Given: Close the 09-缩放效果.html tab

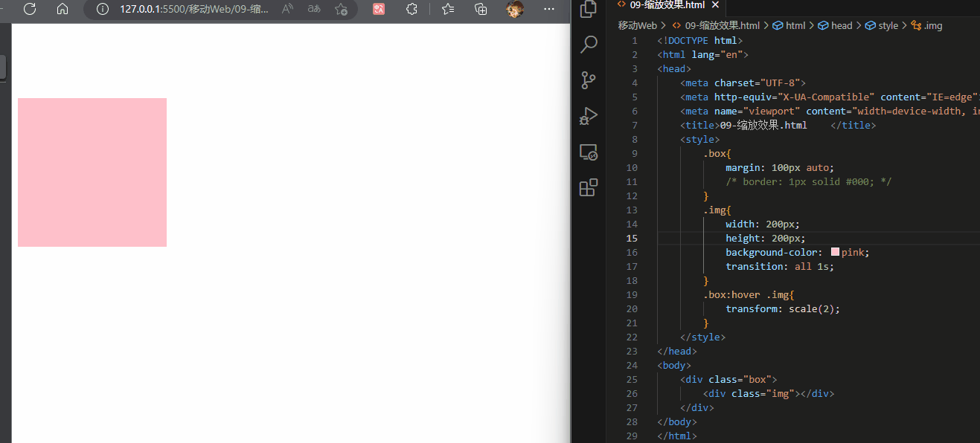Looking at the screenshot, I should [715, 5].
